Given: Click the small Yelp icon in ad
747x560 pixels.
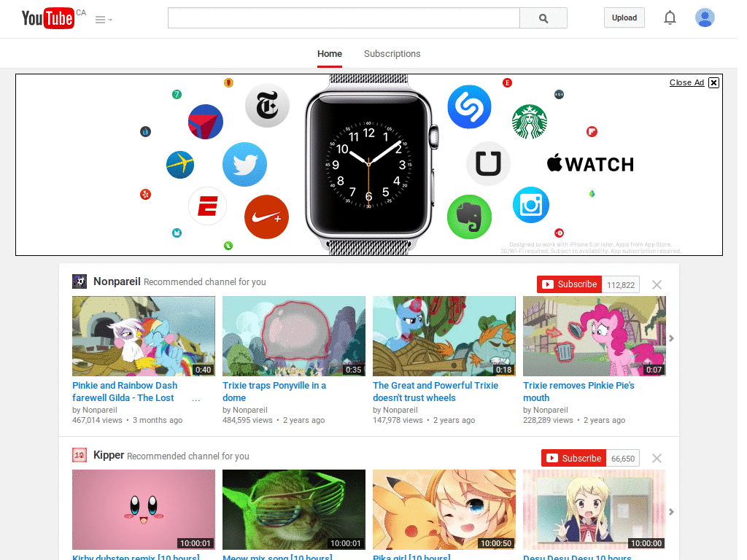Looking at the screenshot, I should (145, 194).
